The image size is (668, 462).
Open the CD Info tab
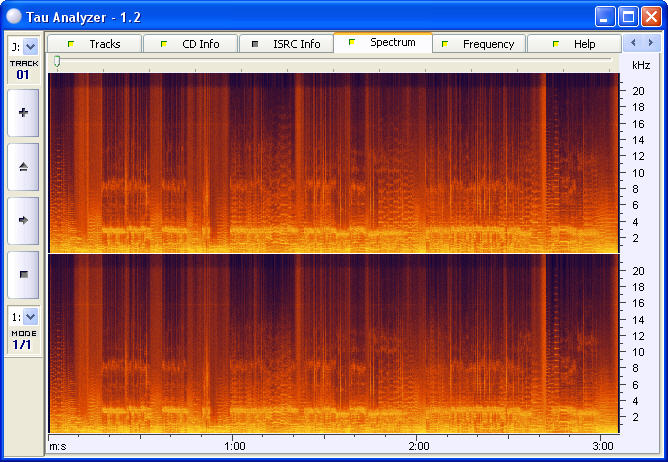(191, 44)
